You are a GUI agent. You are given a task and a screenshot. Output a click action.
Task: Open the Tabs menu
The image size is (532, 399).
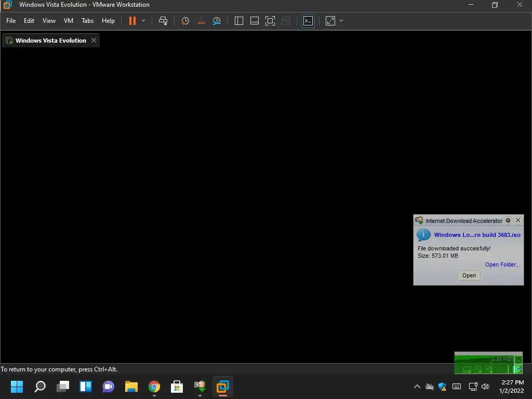pos(87,21)
